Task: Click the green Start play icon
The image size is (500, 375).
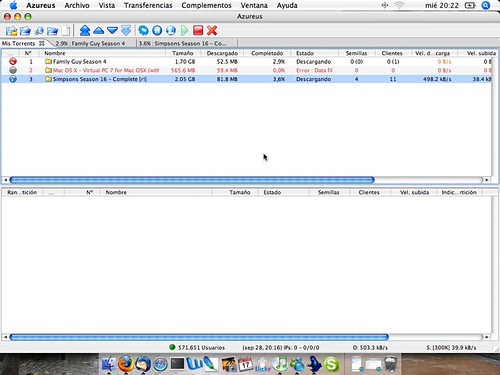Action: pos(184,31)
